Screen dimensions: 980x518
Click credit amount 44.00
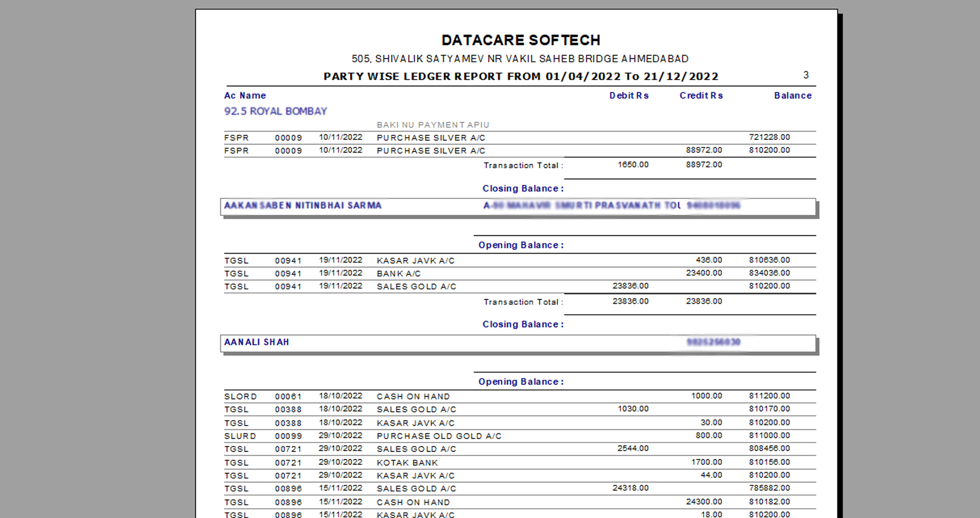click(x=711, y=475)
